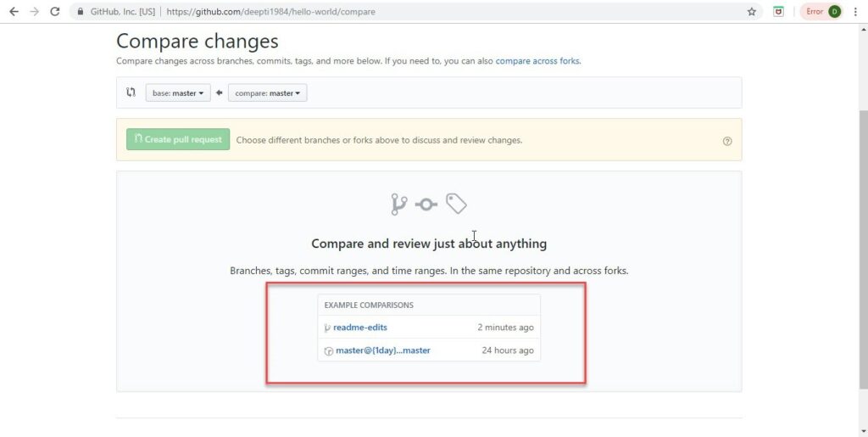Click the commit illustration icon
868x437 pixels.
(426, 205)
